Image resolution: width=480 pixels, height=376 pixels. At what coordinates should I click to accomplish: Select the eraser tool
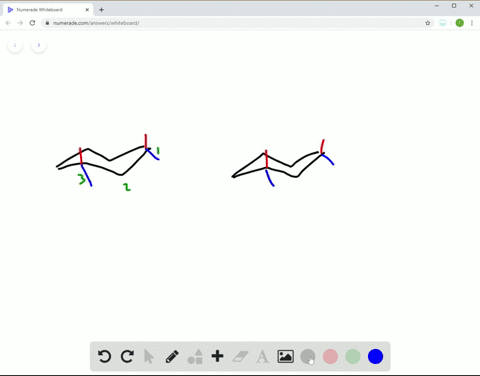[x=240, y=356]
